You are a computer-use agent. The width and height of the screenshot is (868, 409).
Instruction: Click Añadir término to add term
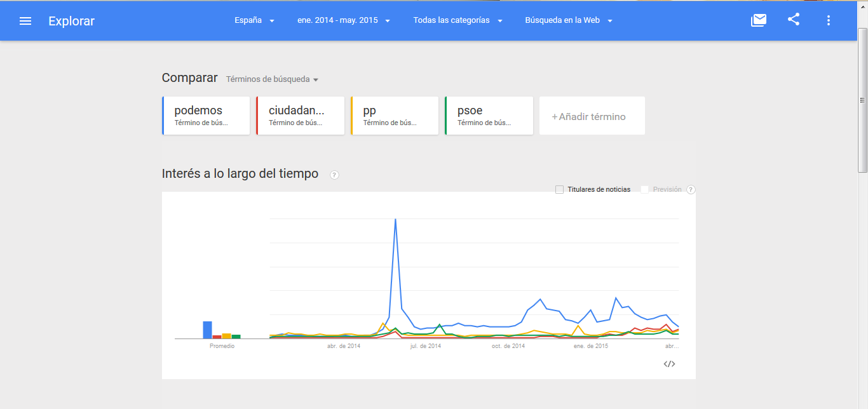tap(592, 116)
